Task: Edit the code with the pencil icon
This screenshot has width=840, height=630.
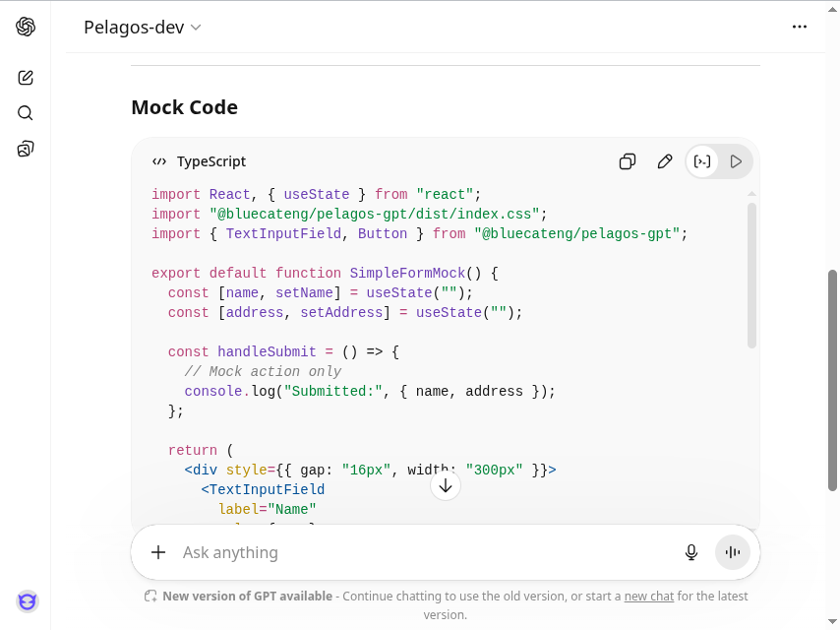Action: click(x=665, y=161)
